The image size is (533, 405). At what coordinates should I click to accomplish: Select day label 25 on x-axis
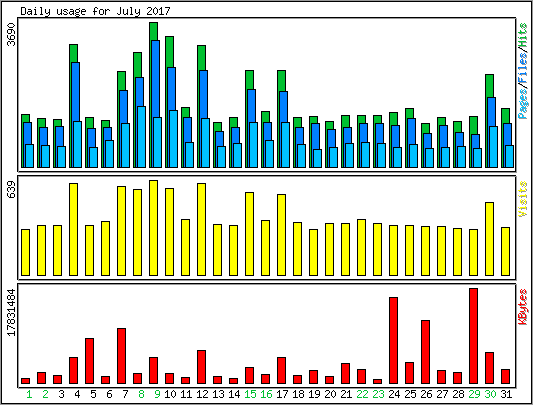point(410,394)
